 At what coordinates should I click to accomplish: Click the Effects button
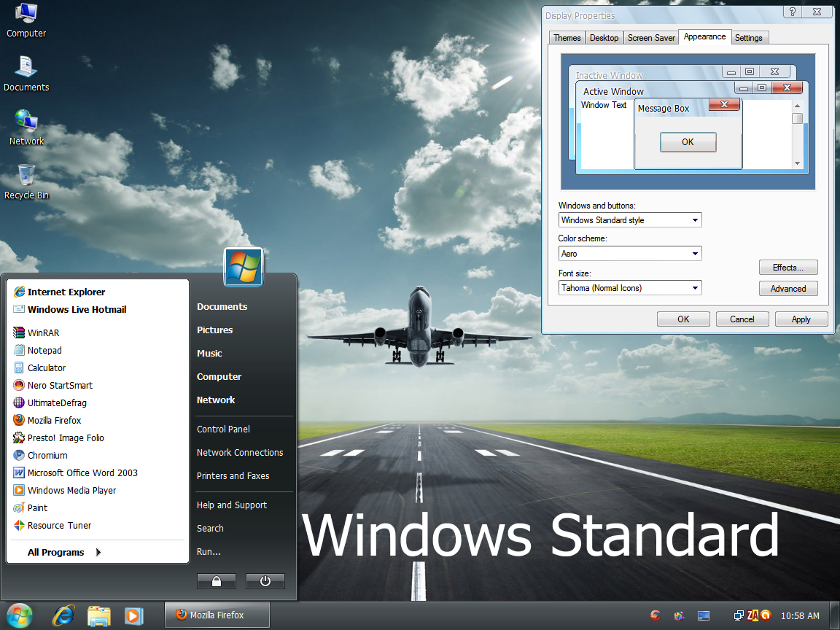pyautogui.click(x=788, y=267)
